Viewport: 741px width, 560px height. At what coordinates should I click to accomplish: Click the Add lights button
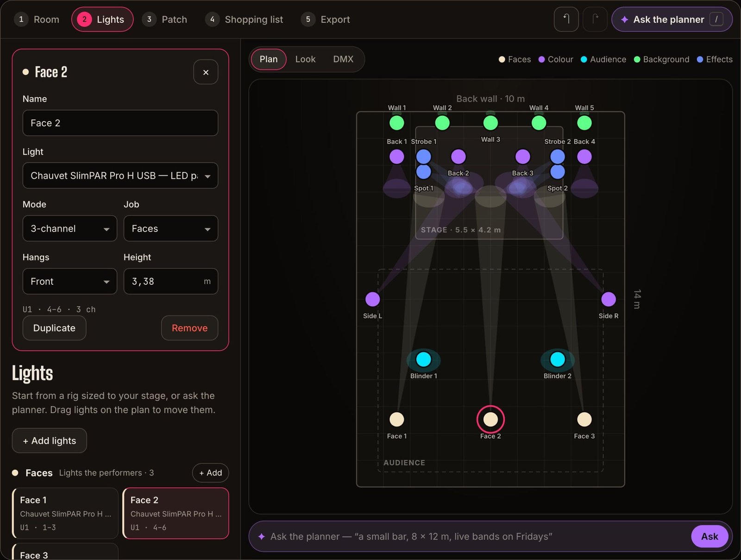coord(49,440)
